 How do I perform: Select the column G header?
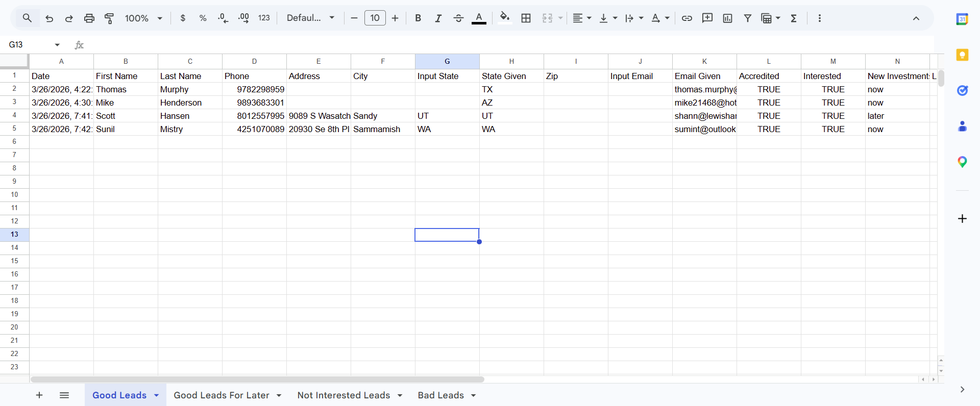447,61
